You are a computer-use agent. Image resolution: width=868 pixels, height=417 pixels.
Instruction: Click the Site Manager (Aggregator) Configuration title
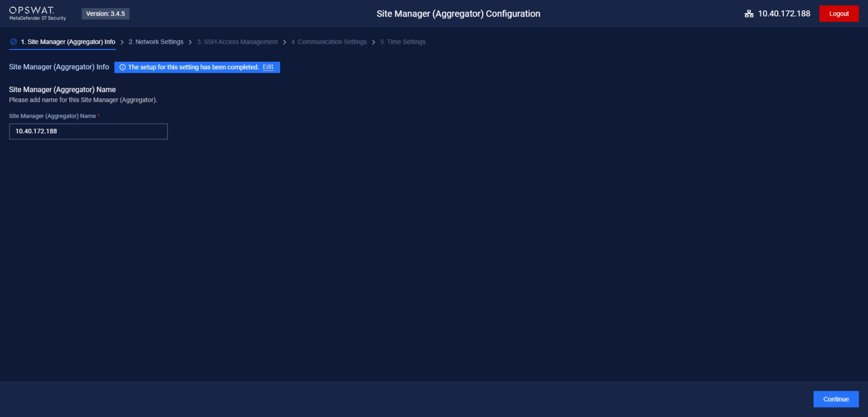(458, 14)
